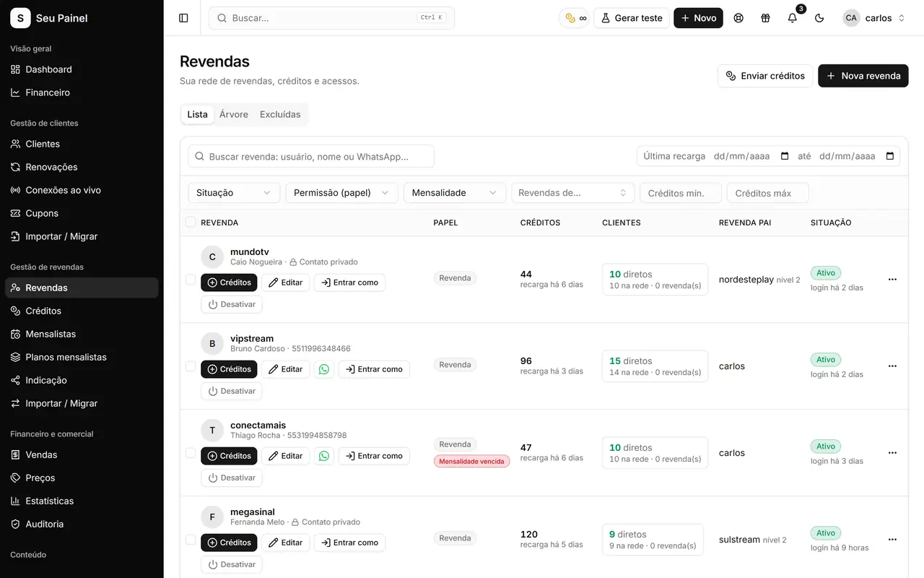The image size is (924, 578).
Task: Click the Mensalidade vencida badge
Action: [x=472, y=461]
